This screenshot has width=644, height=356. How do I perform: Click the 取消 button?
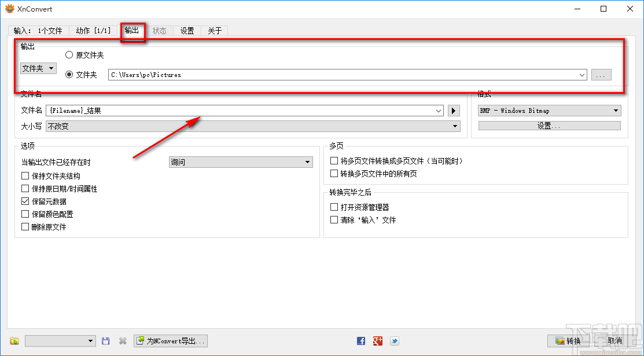[x=615, y=341]
